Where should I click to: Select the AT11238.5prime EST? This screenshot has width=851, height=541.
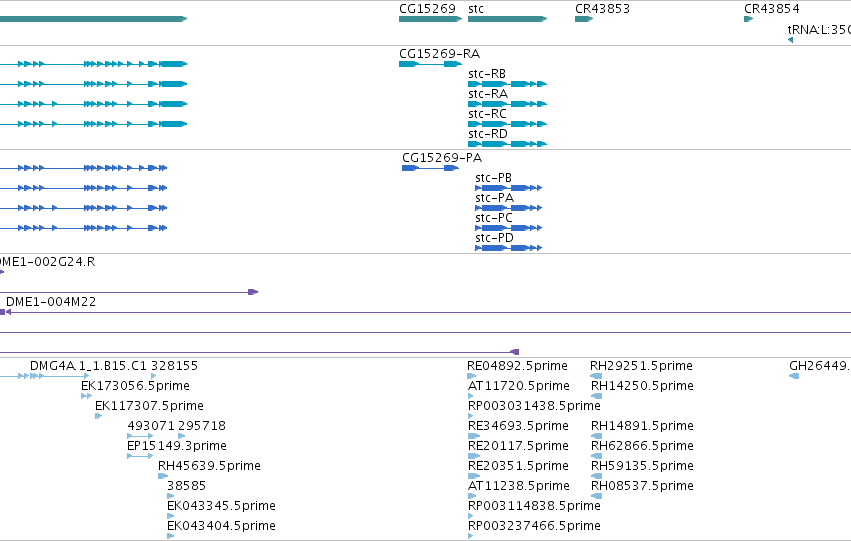point(472,496)
